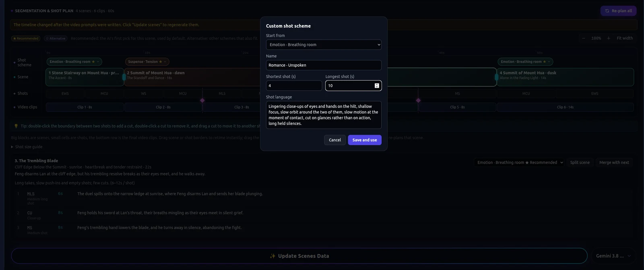Zoom in timeline with plus icon
This screenshot has height=270, width=644.
(x=609, y=38)
